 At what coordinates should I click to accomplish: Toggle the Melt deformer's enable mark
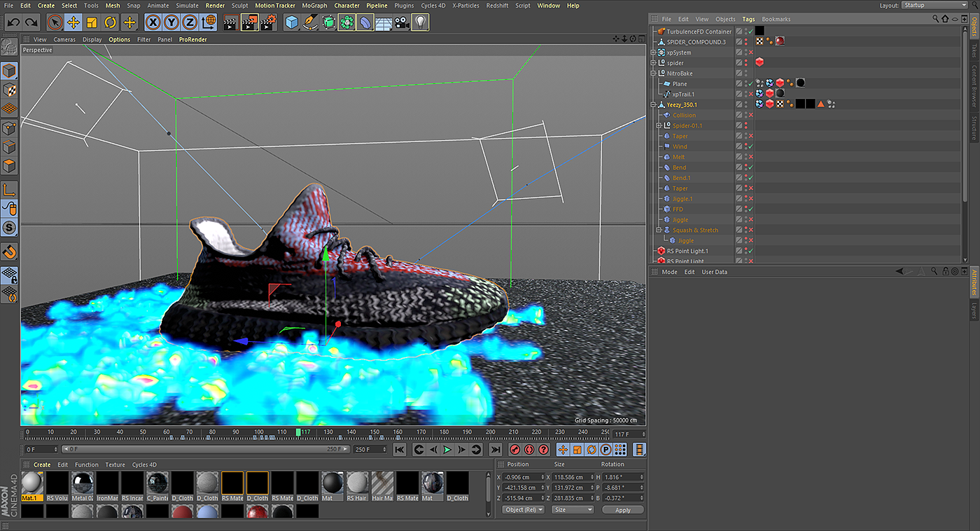750,157
